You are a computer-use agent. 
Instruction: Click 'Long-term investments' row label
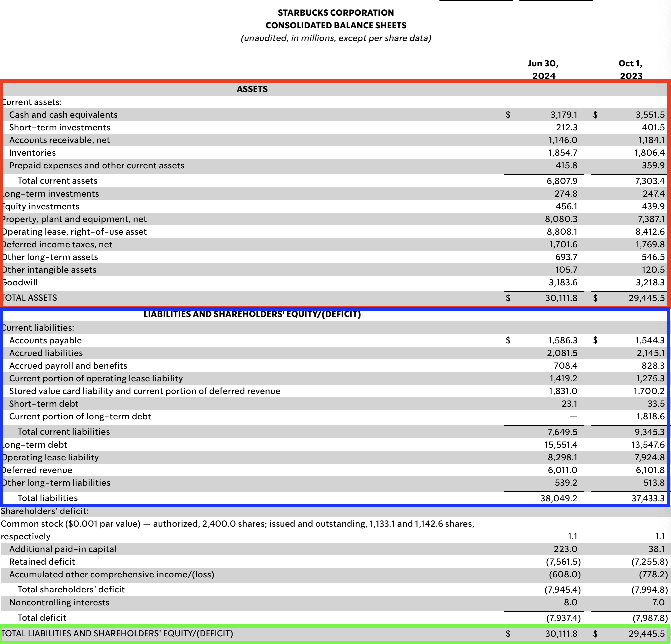50,194
